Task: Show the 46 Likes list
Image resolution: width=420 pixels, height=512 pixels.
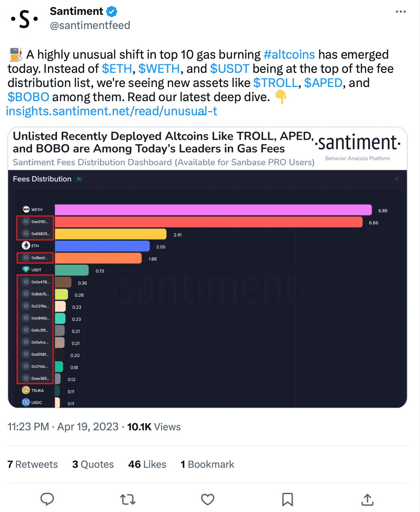Action: pyautogui.click(x=147, y=464)
